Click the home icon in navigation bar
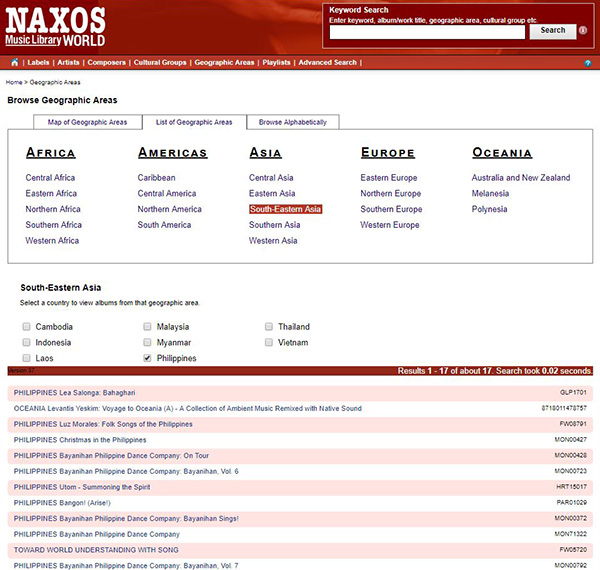The image size is (600, 570). coord(14,62)
